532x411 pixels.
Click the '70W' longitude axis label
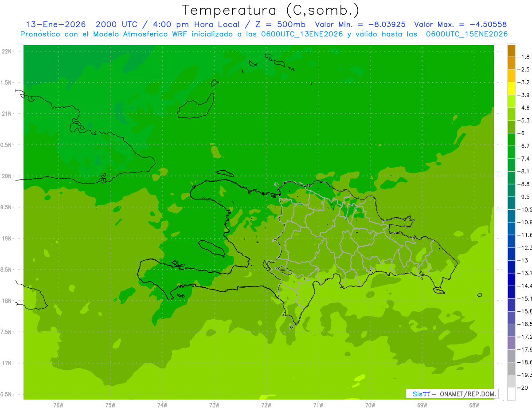coord(370,405)
